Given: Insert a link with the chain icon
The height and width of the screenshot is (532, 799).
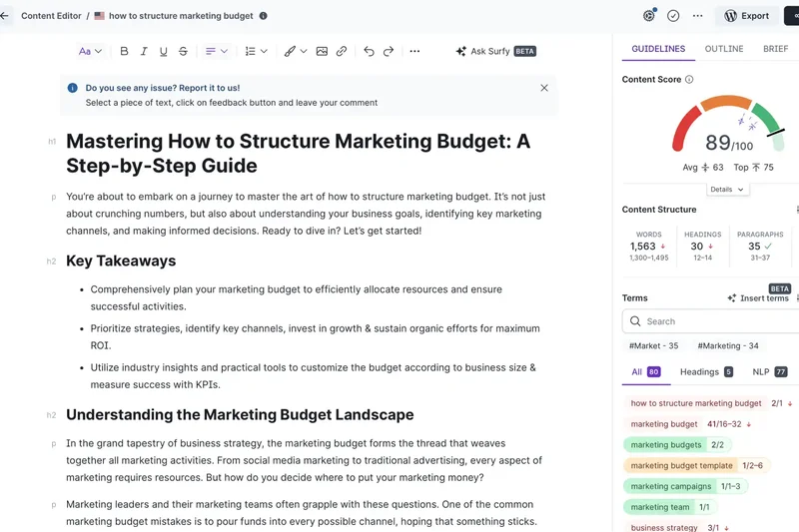Looking at the screenshot, I should click(x=342, y=51).
